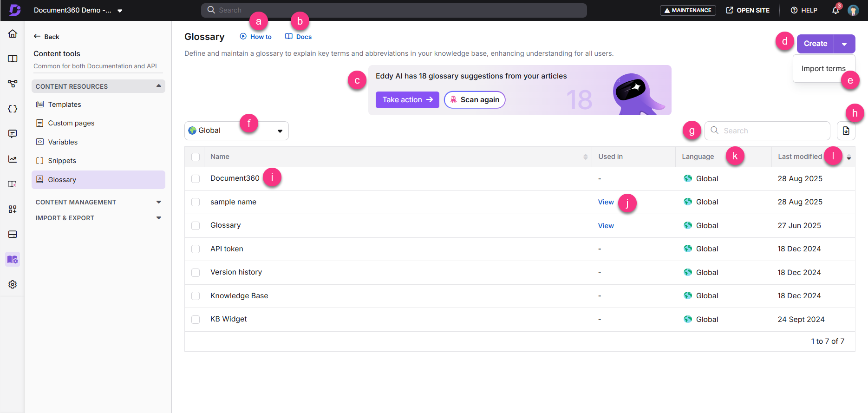Click the Take action button

[x=407, y=99]
